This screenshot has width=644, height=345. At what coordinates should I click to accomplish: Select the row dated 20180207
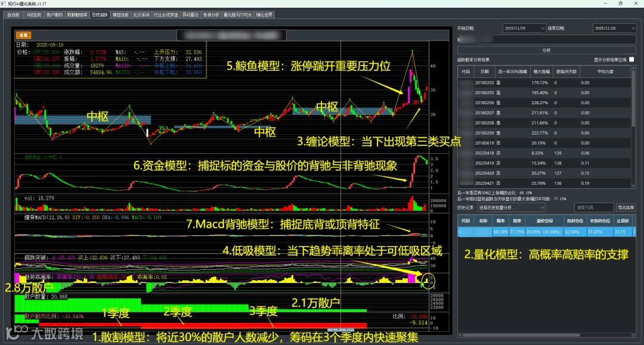[544, 113]
